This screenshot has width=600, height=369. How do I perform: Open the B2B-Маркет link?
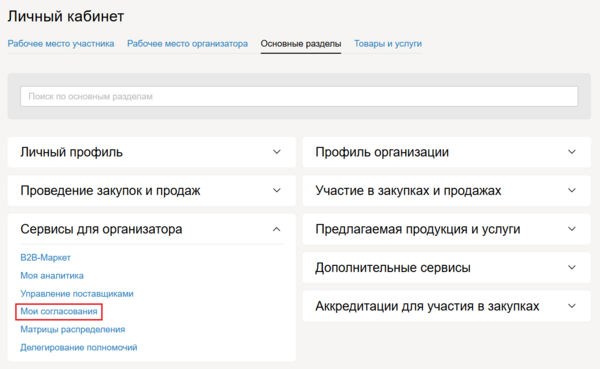(46, 258)
